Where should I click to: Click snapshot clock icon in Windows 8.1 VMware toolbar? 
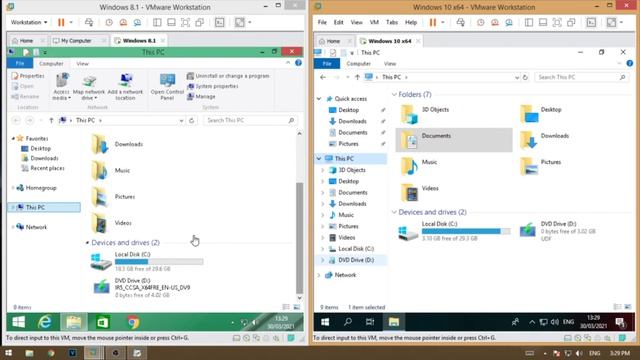(x=109, y=22)
